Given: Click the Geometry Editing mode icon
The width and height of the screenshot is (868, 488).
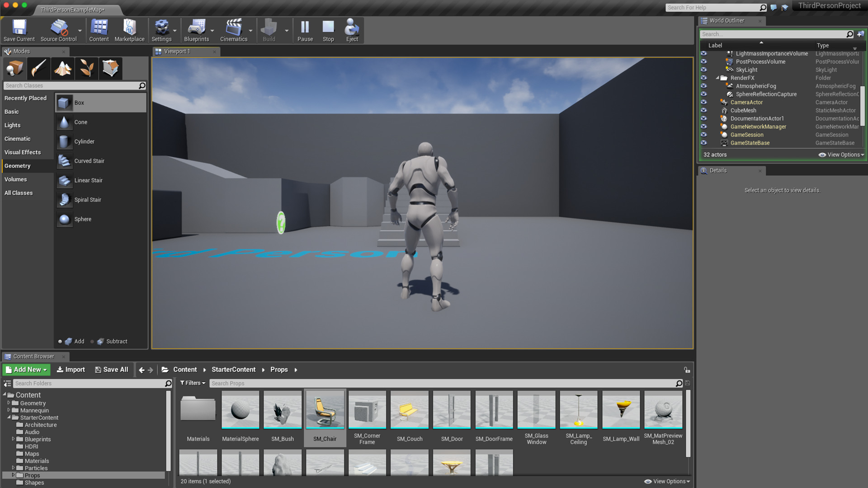Looking at the screenshot, I should (110, 69).
